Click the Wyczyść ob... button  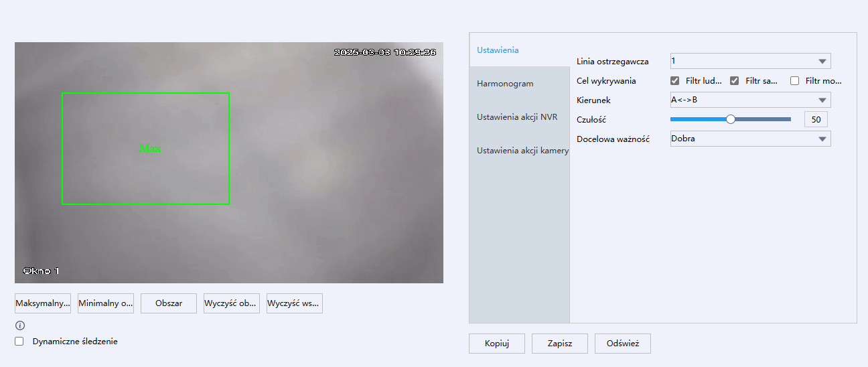coord(232,303)
